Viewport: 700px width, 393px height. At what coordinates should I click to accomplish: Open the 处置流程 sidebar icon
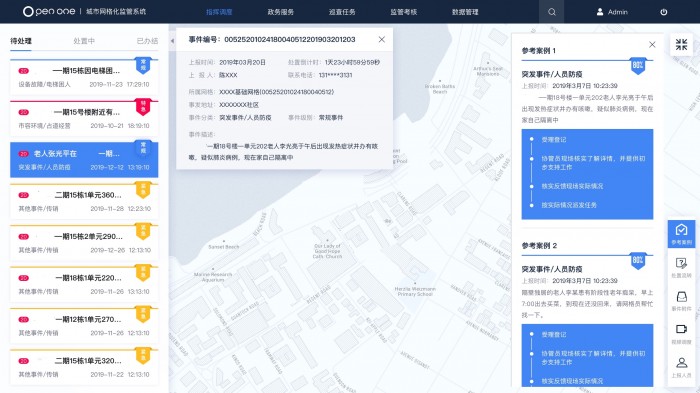(x=681, y=267)
